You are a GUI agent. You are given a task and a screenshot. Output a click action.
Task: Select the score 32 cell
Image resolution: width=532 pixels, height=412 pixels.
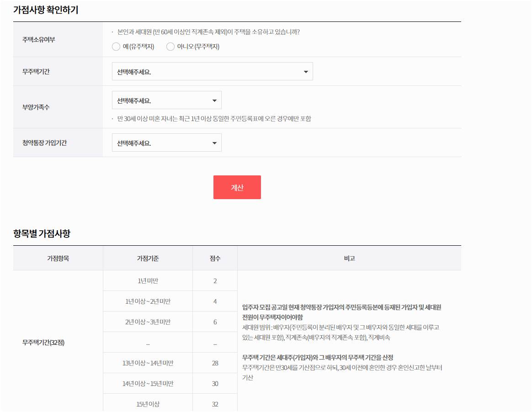215,403
